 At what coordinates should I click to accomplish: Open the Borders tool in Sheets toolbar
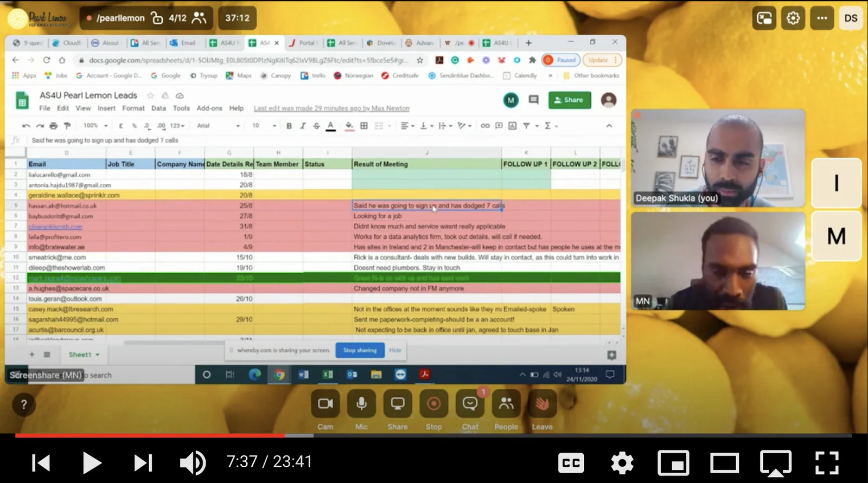click(x=364, y=126)
